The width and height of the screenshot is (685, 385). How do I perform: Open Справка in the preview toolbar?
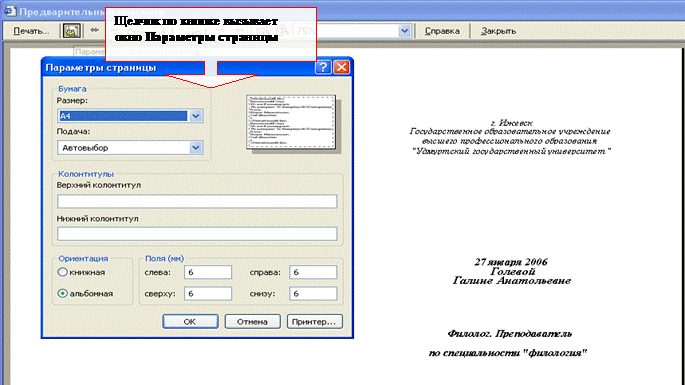(442, 31)
